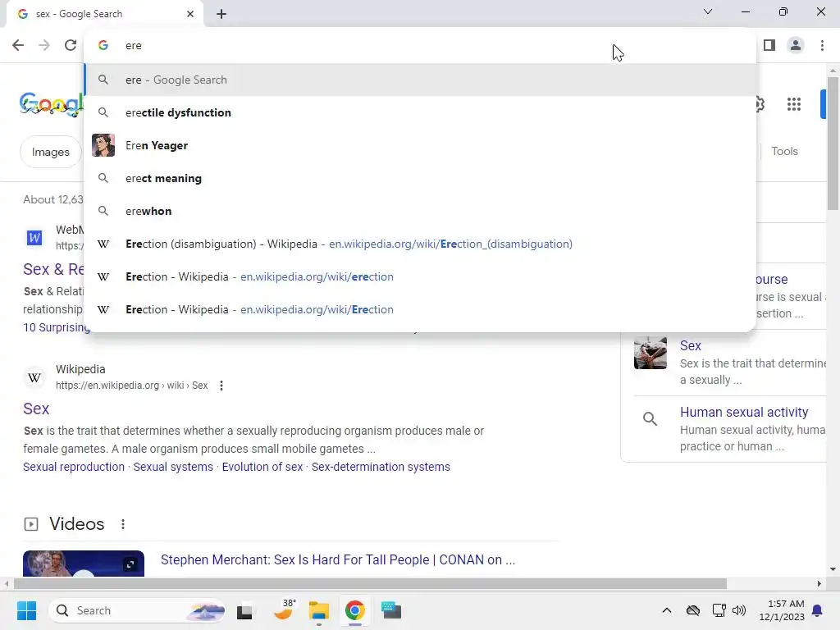Viewport: 840px width, 630px height.
Task: Choose the 'erewhon' suggestion
Action: pos(421,211)
